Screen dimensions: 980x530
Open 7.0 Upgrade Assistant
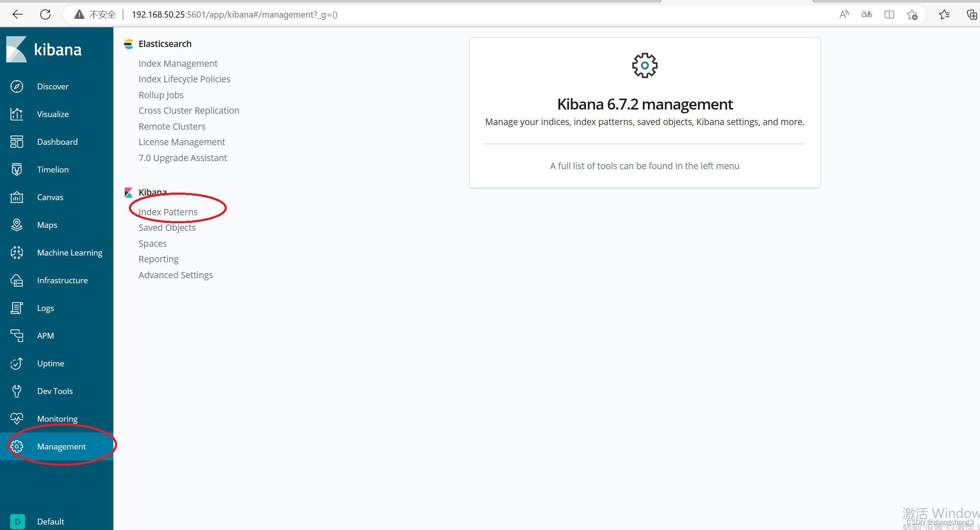point(183,158)
